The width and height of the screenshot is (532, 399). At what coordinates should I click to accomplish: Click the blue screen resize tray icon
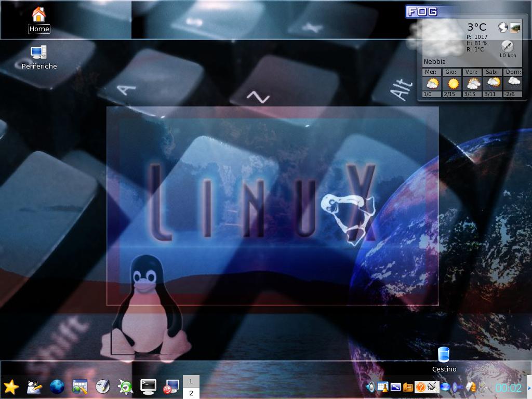point(395,387)
